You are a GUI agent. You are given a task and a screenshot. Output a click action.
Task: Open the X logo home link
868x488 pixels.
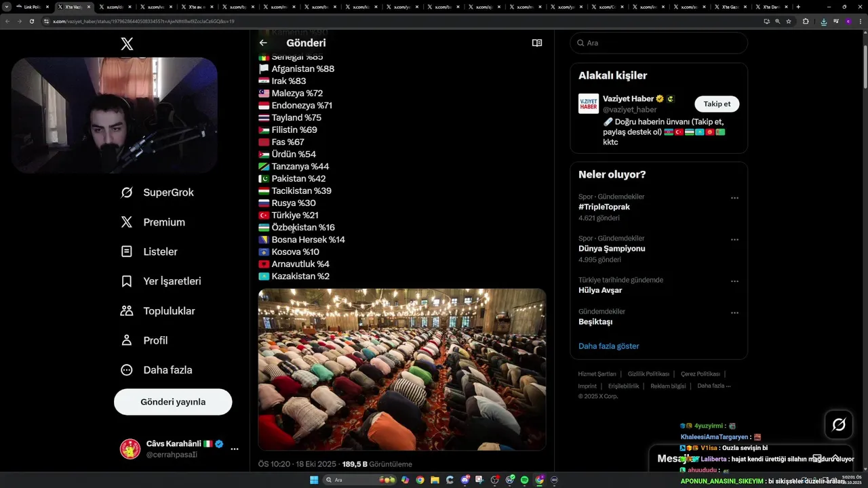[127, 44]
